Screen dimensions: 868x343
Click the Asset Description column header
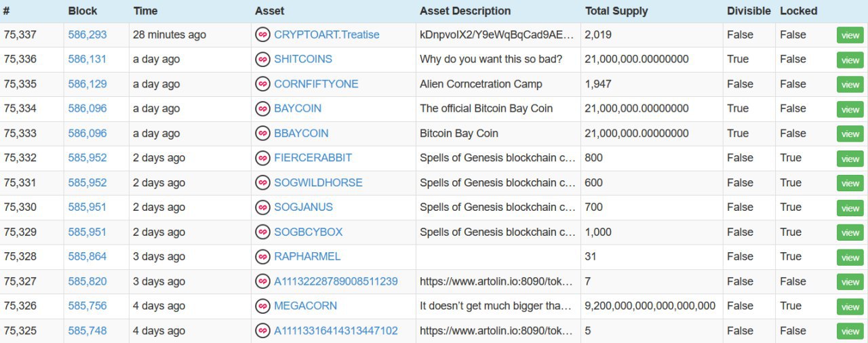465,11
